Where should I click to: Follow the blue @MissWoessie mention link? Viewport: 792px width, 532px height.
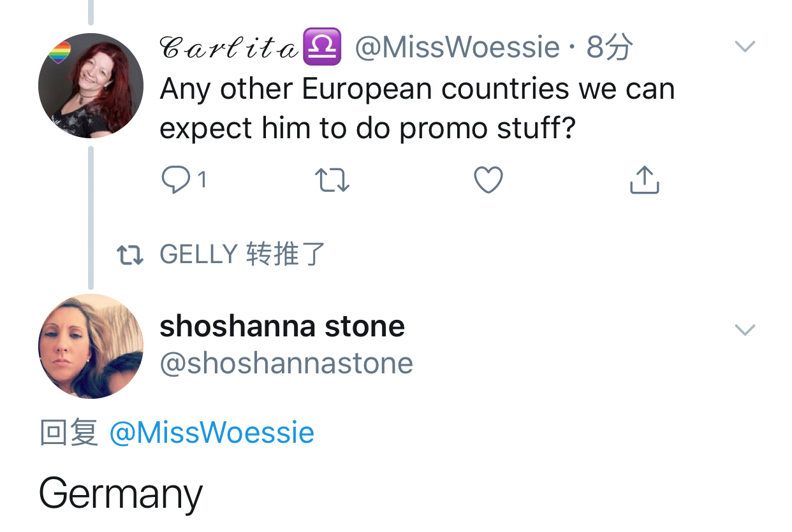(x=212, y=433)
